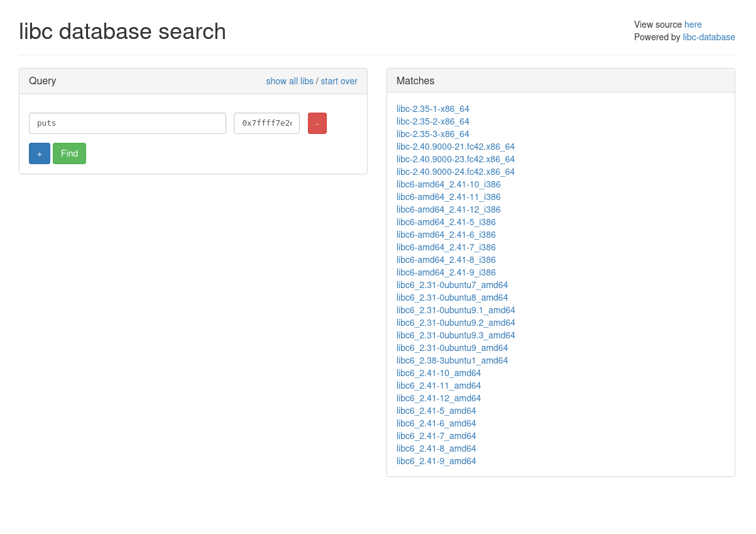Open the libc-database project link

(x=708, y=37)
